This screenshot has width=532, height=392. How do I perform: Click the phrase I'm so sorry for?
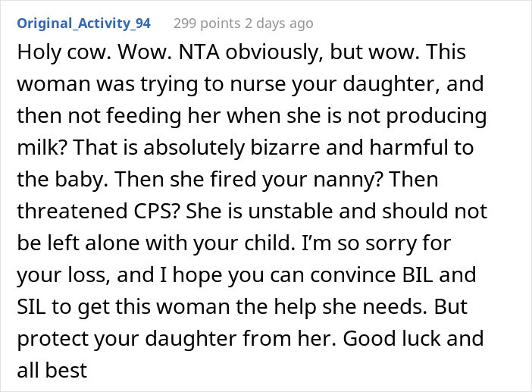377,243
